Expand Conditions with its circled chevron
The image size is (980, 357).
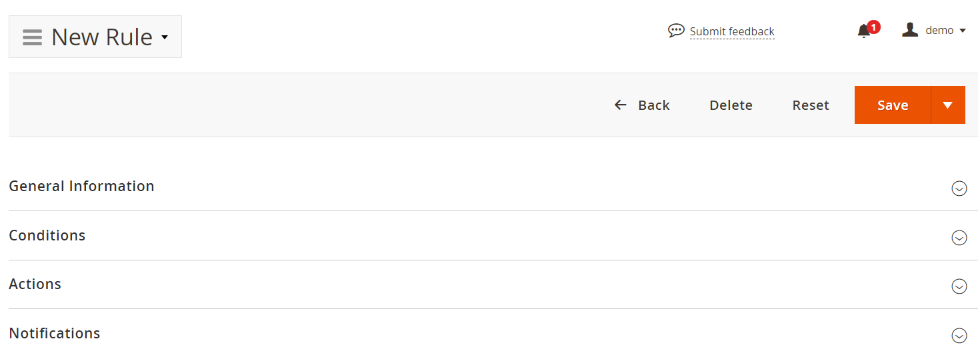[x=959, y=238]
